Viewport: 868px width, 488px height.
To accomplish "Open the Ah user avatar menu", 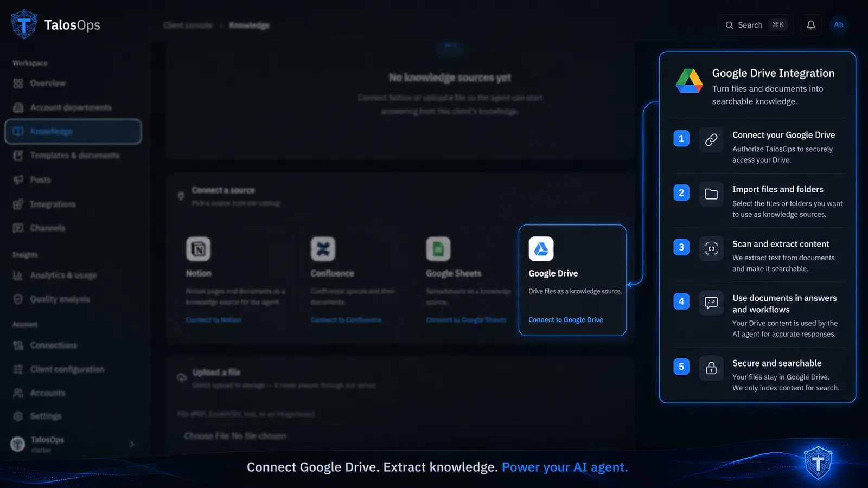I will [x=838, y=25].
